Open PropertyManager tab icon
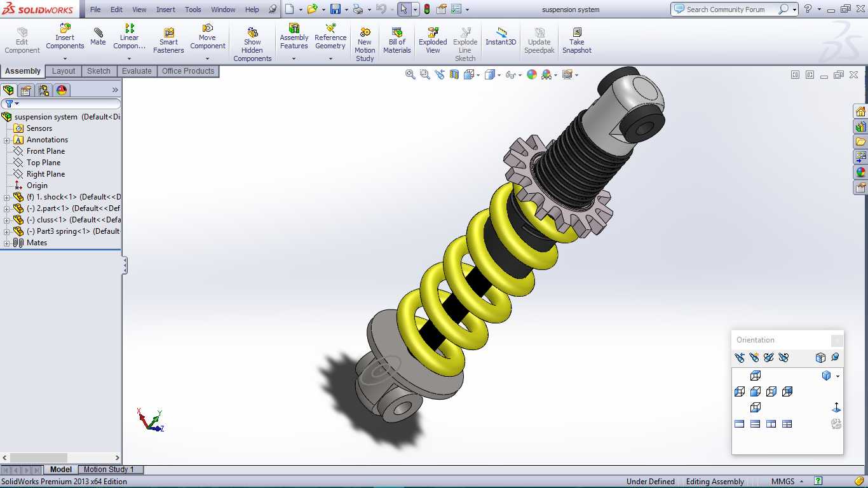The height and width of the screenshot is (488, 868). pos(26,90)
